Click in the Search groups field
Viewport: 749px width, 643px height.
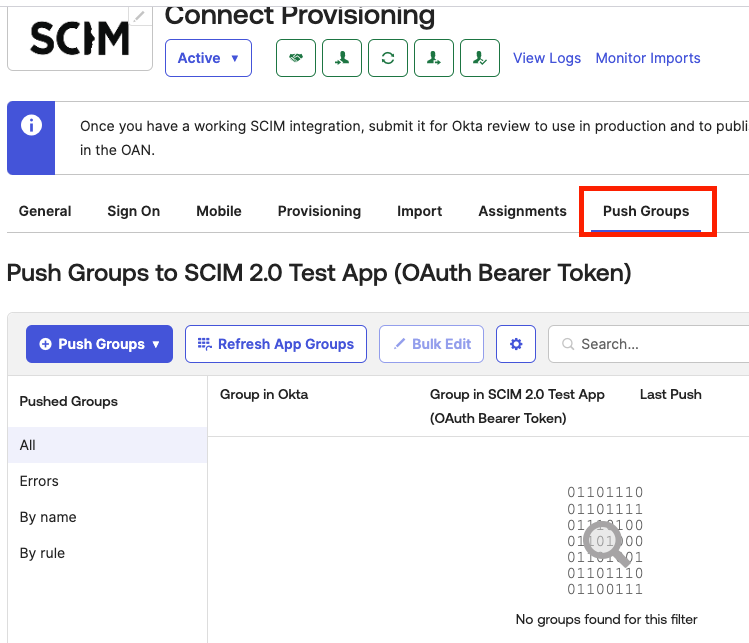[x=650, y=344]
